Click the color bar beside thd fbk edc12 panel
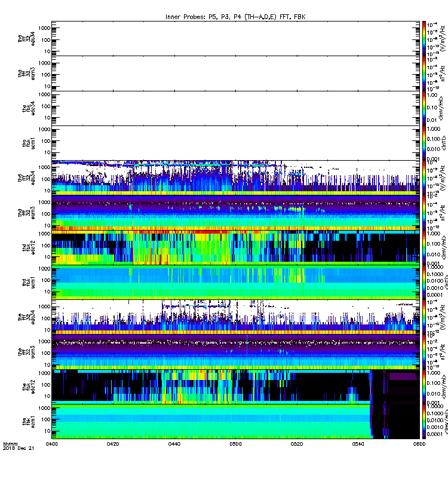This screenshot has height=478, width=448. 424,247
